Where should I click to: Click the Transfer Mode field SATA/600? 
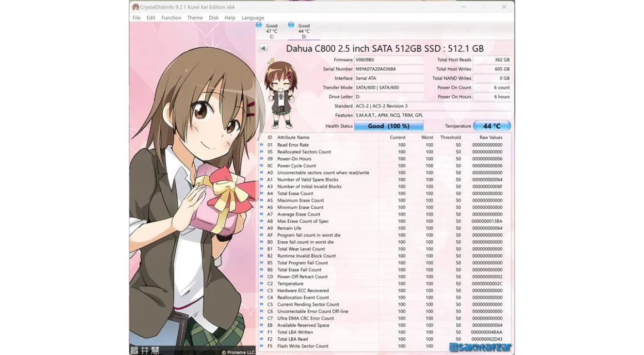(x=389, y=88)
